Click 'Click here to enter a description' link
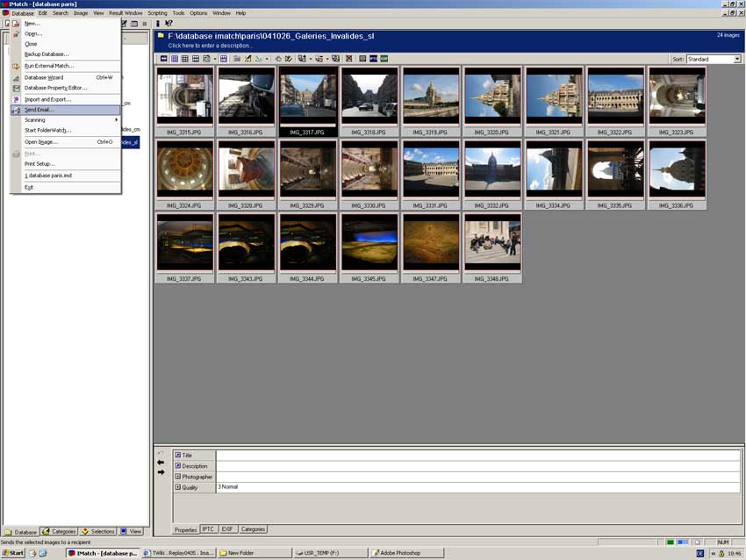Viewport: 746px width, 560px height. click(210, 46)
